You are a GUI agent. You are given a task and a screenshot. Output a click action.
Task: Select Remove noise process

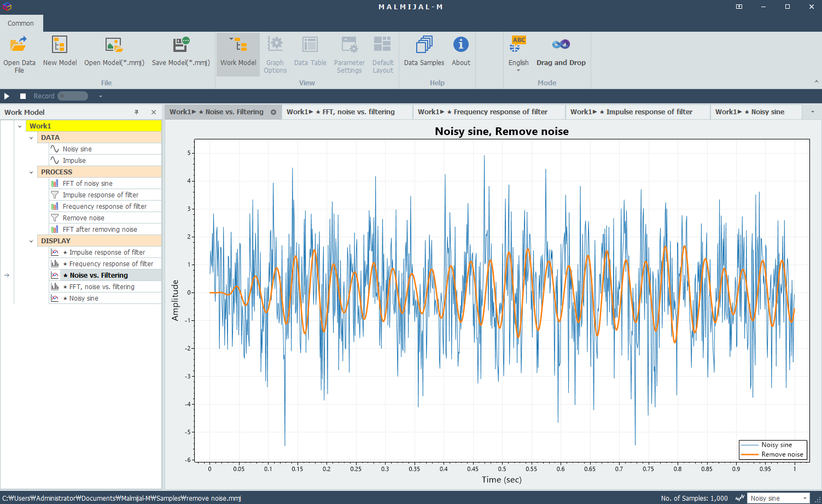pyautogui.click(x=105, y=218)
